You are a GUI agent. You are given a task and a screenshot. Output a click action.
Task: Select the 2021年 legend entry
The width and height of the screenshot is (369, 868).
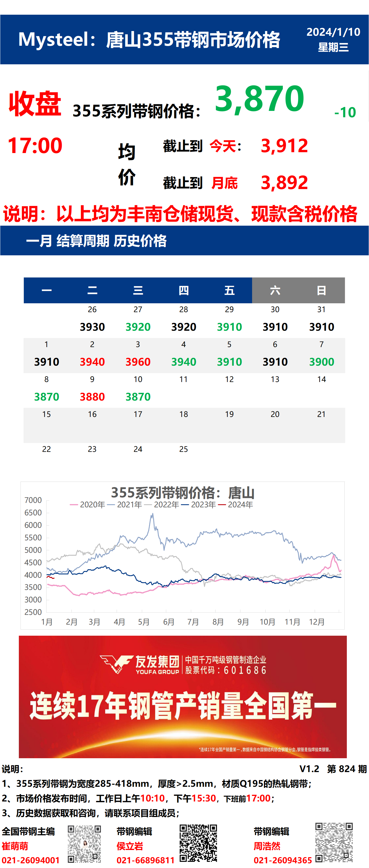tap(124, 505)
